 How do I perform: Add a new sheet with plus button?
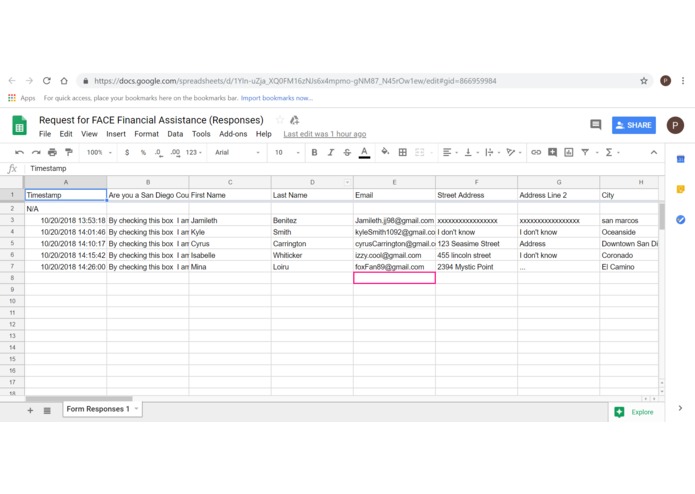(30, 411)
